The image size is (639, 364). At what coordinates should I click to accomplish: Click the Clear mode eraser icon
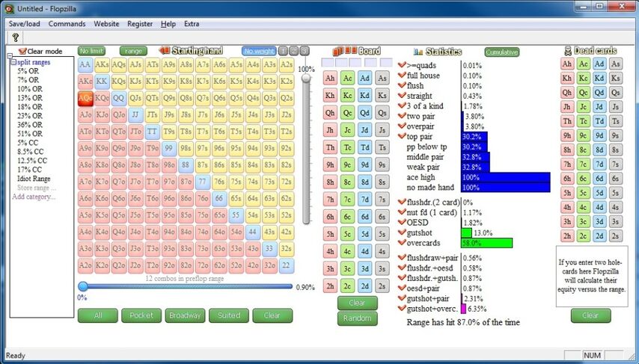22,52
